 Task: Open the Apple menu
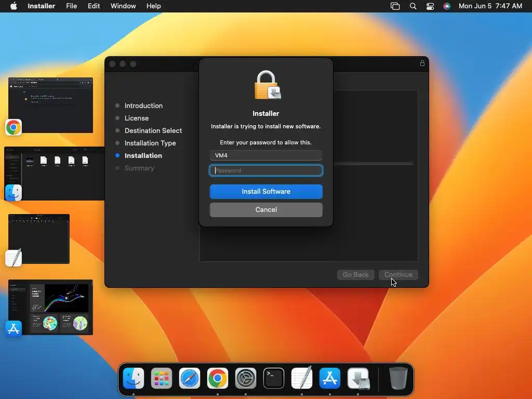(14, 6)
